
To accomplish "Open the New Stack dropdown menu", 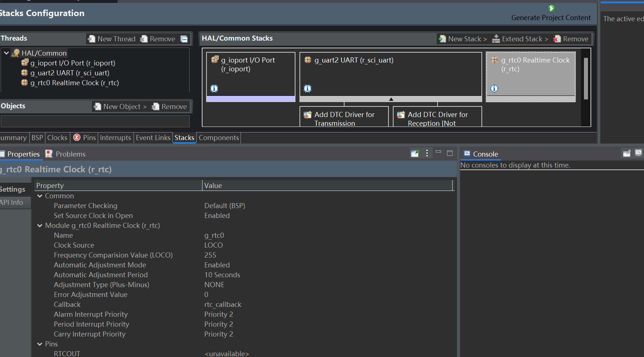I will [x=463, y=39].
